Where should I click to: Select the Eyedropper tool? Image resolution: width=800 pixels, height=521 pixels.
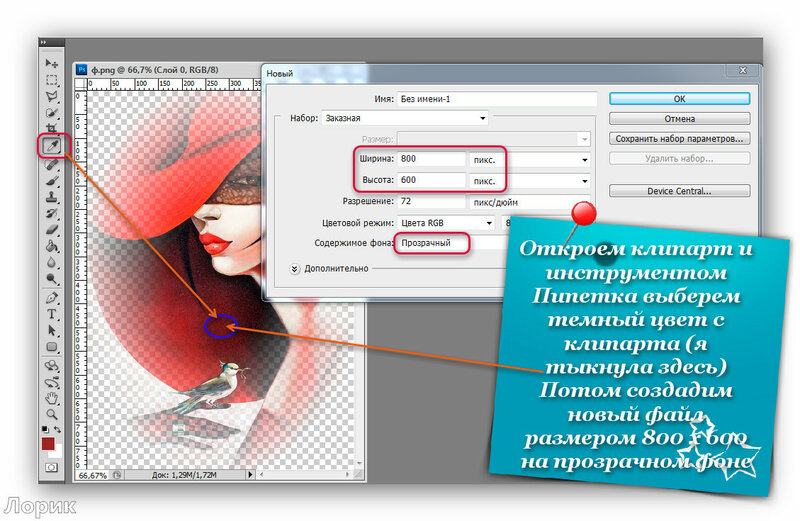click(x=52, y=146)
